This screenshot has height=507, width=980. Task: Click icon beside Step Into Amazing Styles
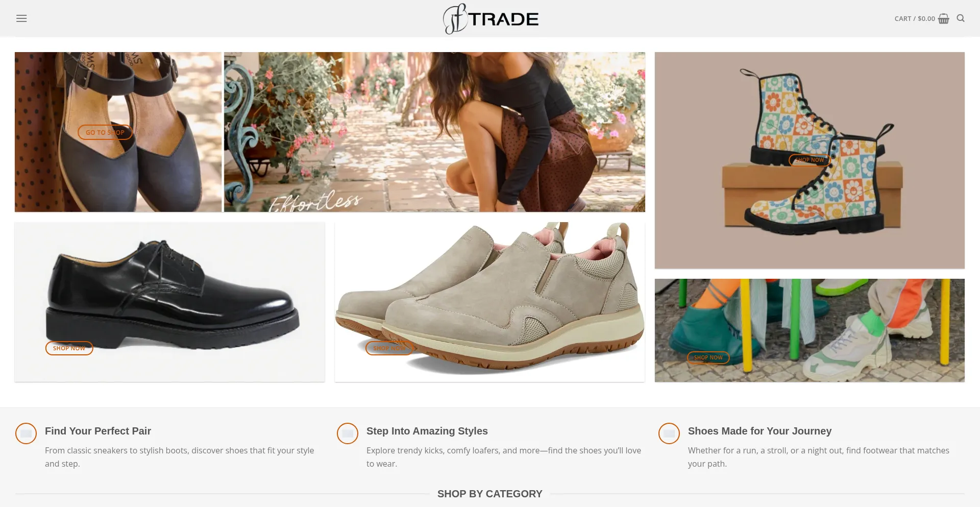click(x=348, y=433)
